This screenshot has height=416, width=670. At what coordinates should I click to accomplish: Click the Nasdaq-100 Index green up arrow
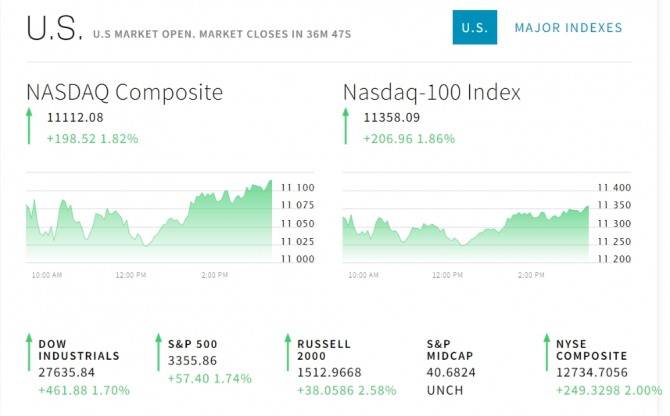click(346, 127)
